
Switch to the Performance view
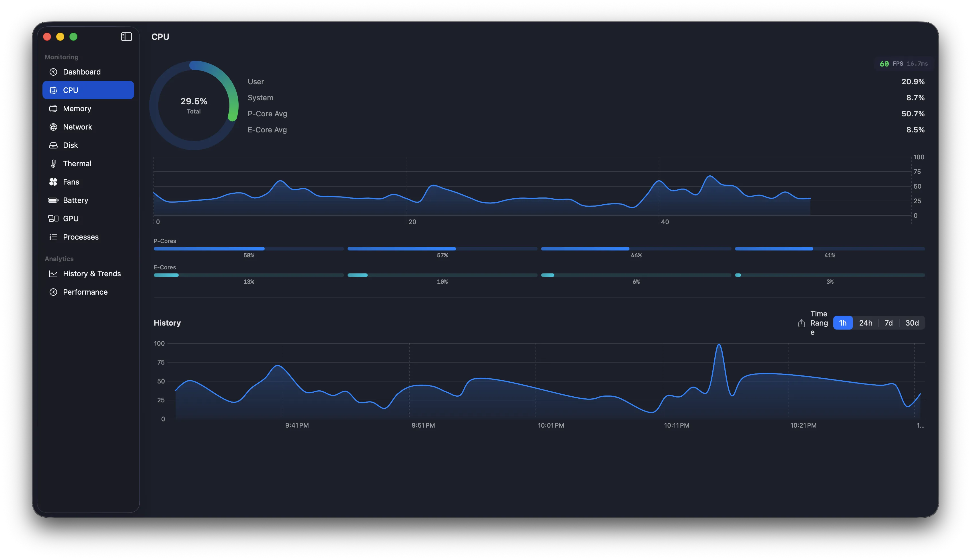85,291
